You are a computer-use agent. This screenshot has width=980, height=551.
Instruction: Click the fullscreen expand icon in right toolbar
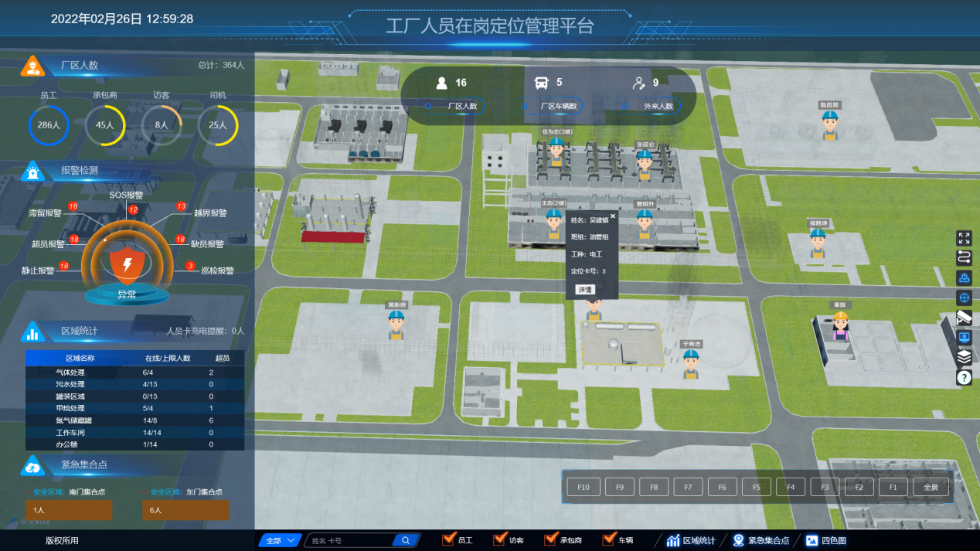(964, 238)
